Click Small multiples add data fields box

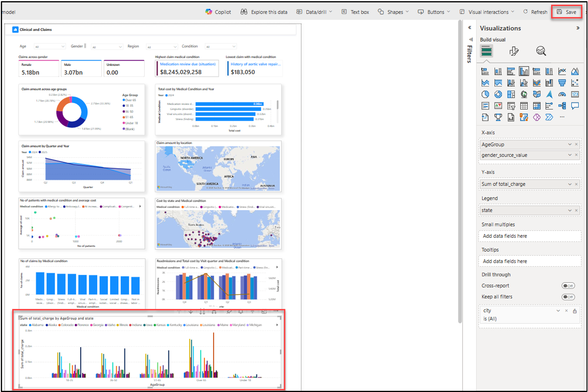tap(530, 236)
